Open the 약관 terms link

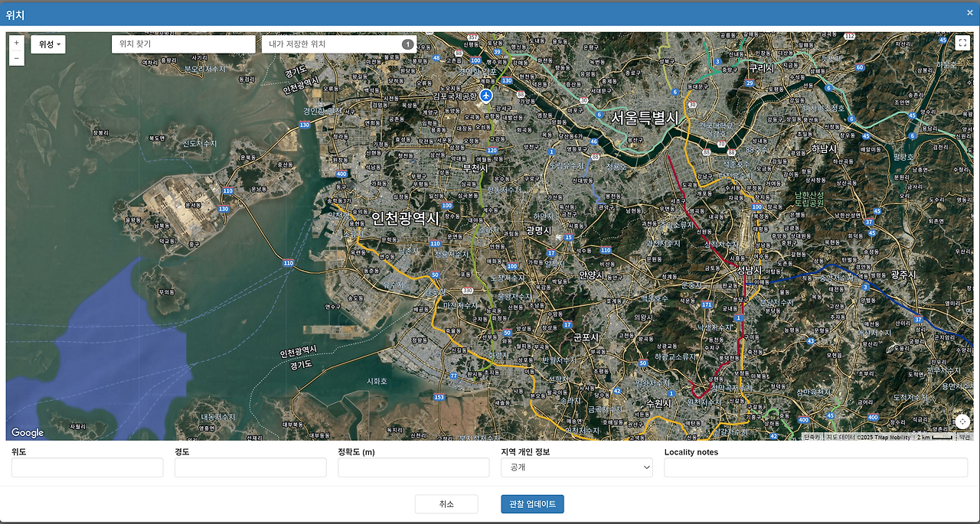tap(964, 437)
